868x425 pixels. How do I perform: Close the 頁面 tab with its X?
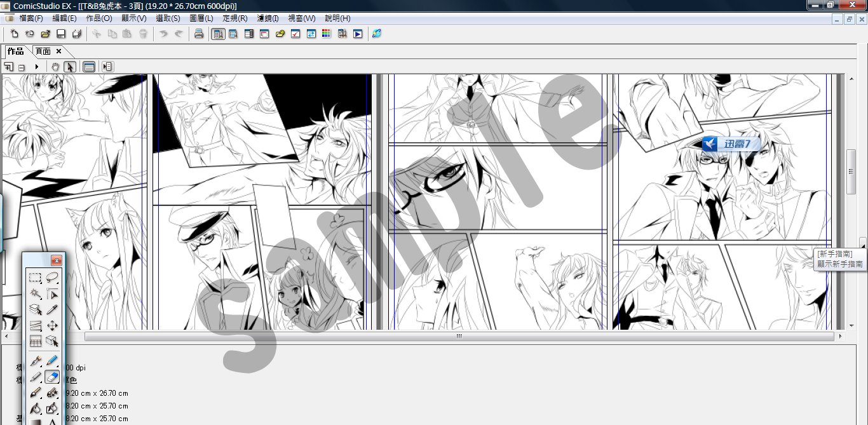(58, 51)
